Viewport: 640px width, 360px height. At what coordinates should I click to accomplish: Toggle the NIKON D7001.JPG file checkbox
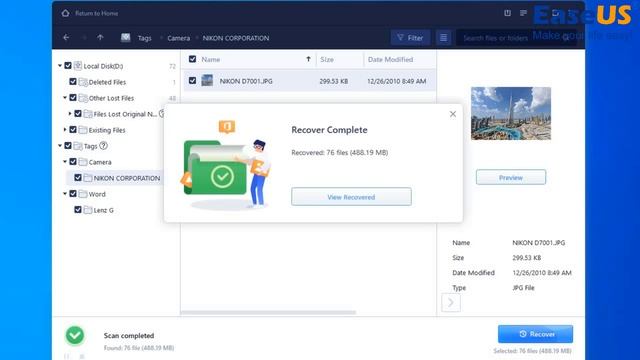(x=193, y=81)
